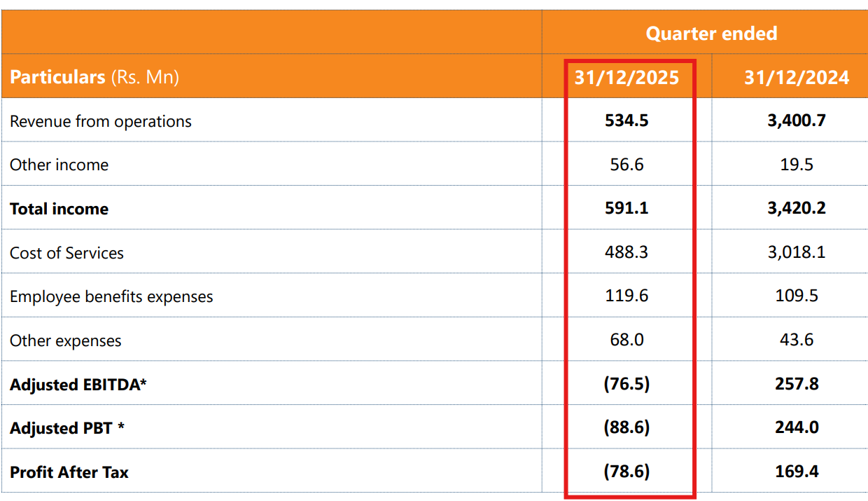The height and width of the screenshot is (501, 868).
Task: Select the Profit After Tax row label
Action: 69,472
